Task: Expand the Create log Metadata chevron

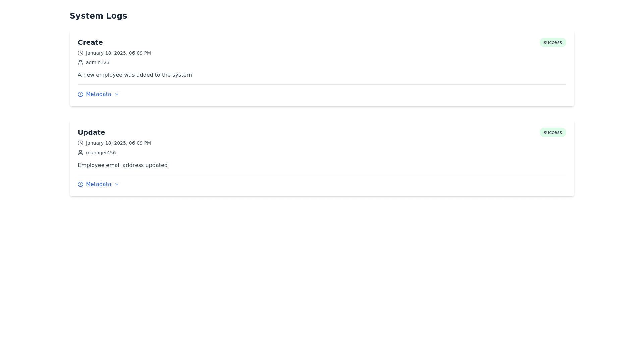Action: [117, 94]
